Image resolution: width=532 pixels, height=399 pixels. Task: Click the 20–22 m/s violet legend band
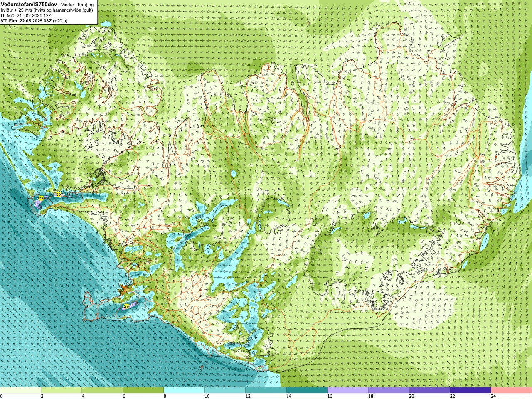[x=430, y=390]
